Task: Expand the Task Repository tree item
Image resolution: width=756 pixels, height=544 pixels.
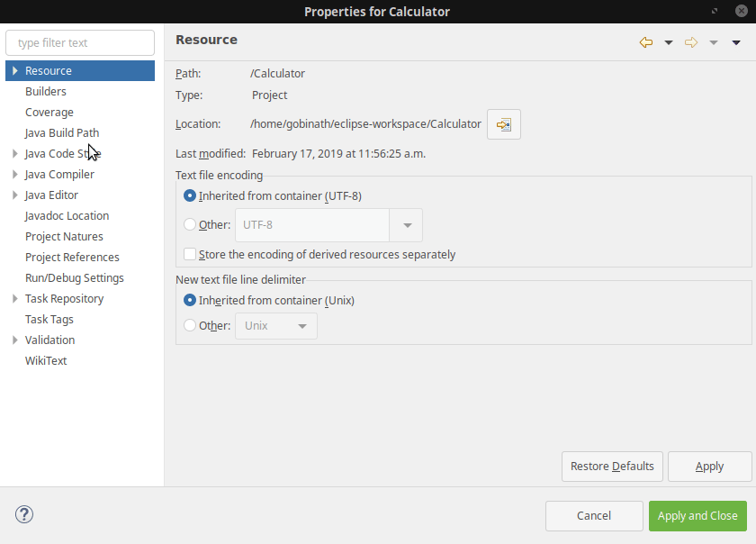Action: point(14,298)
